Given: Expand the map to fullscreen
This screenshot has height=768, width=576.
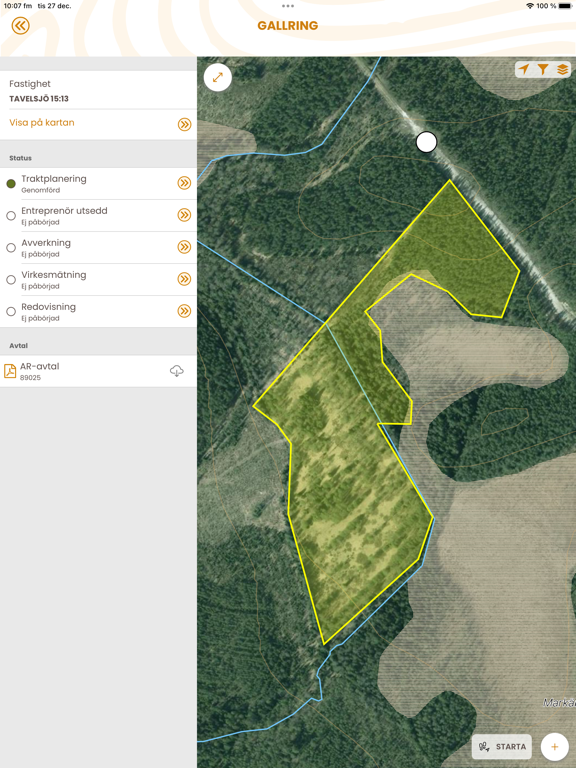Looking at the screenshot, I should click(217, 77).
